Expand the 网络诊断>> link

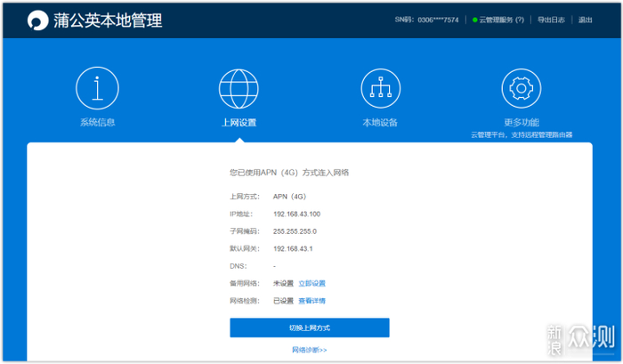310,350
